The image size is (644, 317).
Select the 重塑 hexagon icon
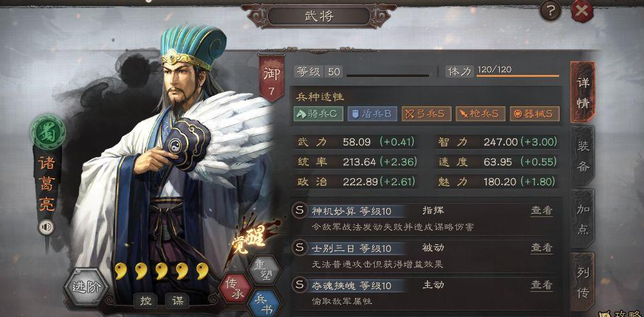(x=265, y=269)
